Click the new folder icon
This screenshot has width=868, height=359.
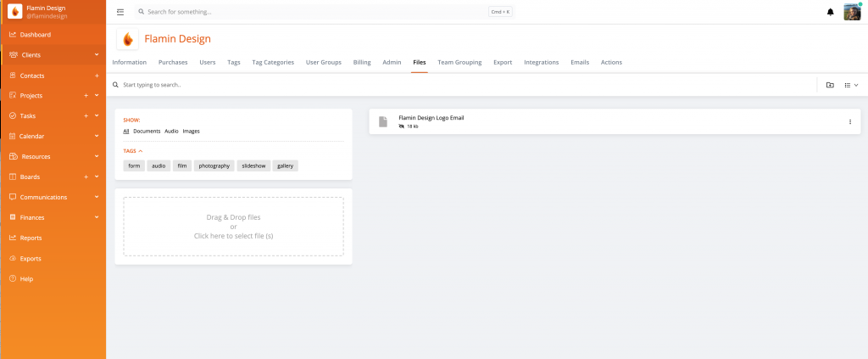830,85
